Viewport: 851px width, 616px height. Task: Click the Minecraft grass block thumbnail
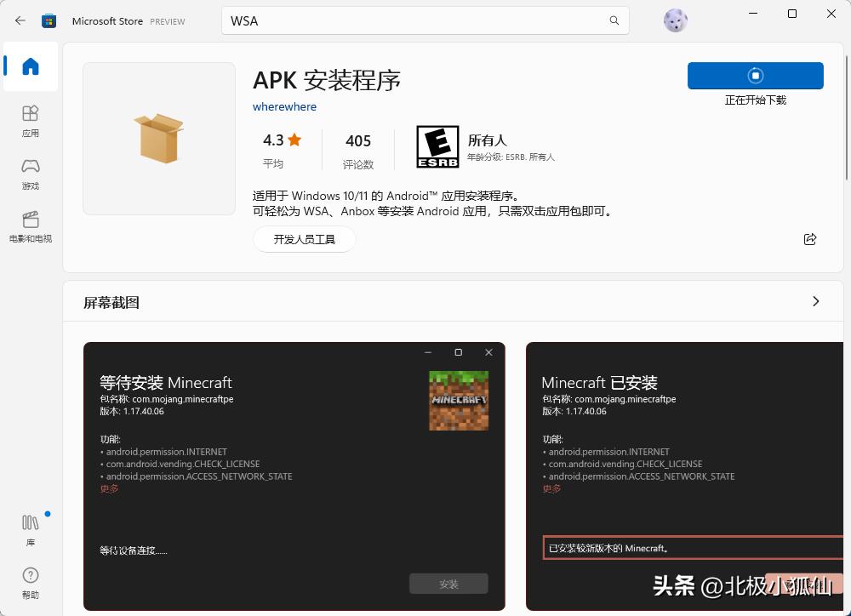click(x=459, y=400)
